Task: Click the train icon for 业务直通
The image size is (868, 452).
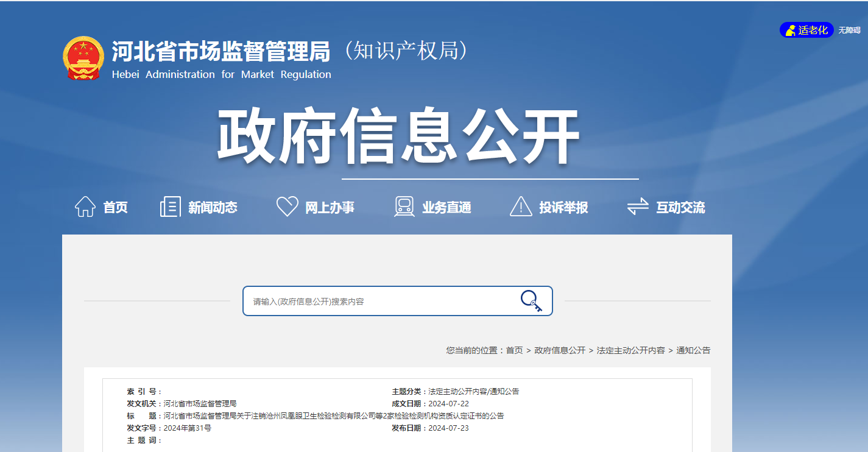Action: coord(404,207)
